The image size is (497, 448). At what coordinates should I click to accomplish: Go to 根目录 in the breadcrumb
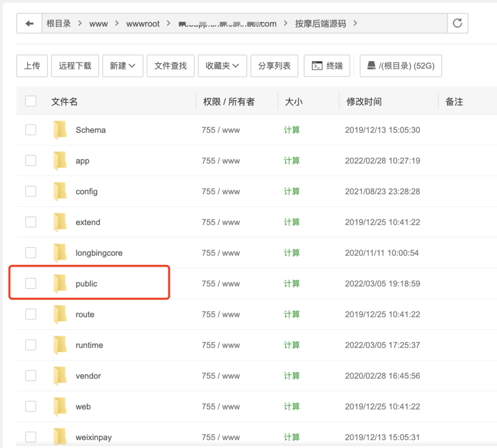58,23
